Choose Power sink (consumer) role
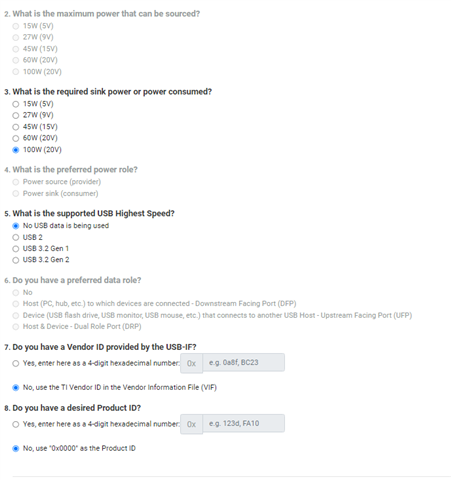 coord(16,194)
